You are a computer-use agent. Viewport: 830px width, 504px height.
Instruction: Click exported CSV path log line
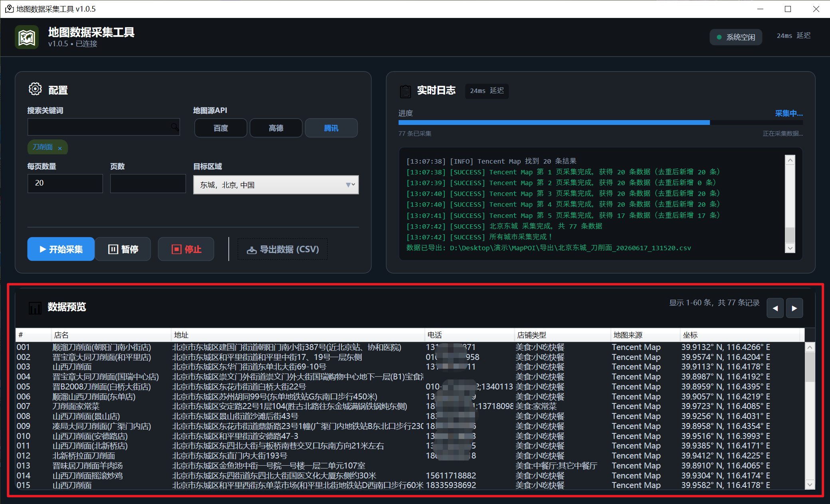pyautogui.click(x=549, y=248)
